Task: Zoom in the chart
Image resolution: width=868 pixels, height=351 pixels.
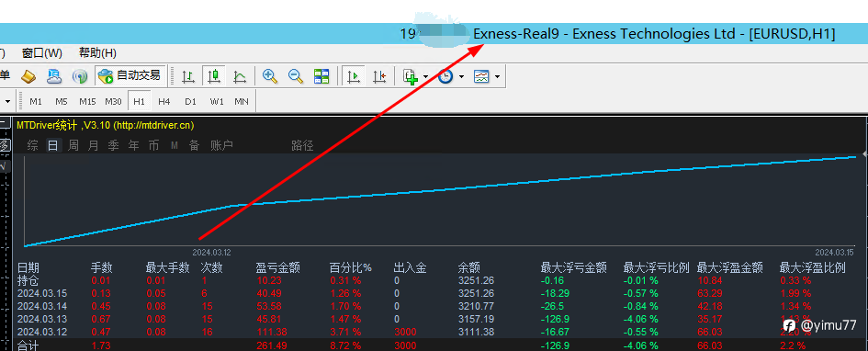Action: click(270, 76)
